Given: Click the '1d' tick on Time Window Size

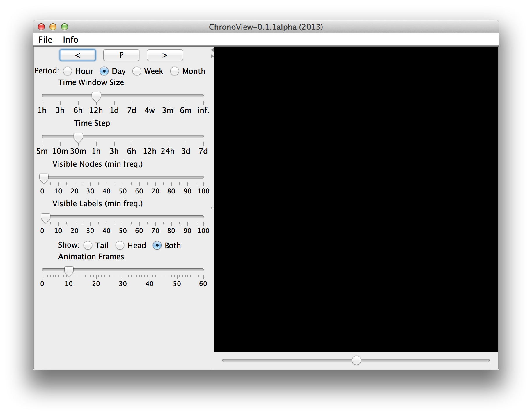Looking at the screenshot, I should pyautogui.click(x=114, y=110).
